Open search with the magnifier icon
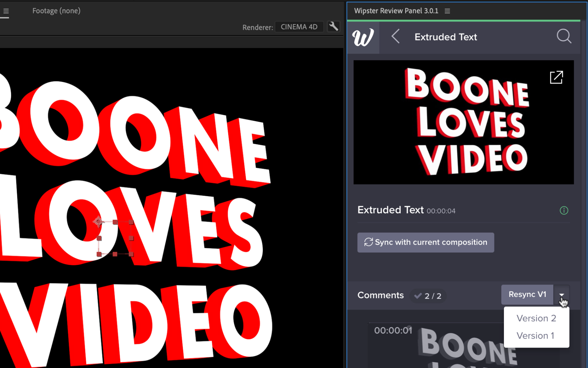588x368 pixels. (564, 36)
